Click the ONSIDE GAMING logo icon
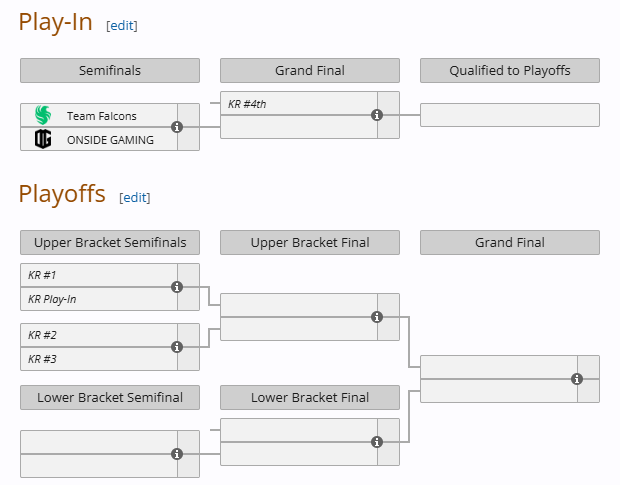Viewport: 620px width, 485px height. [x=43, y=139]
